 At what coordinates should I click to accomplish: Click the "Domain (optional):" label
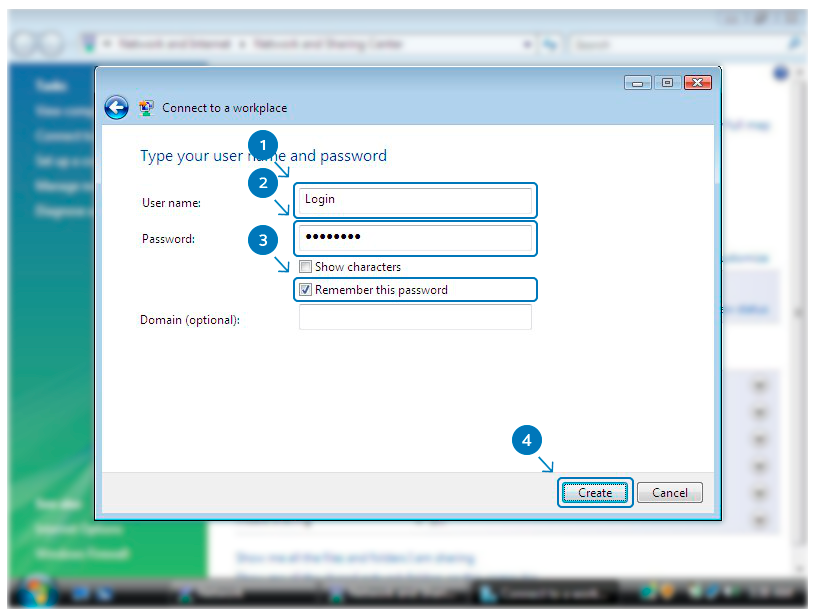tap(190, 320)
